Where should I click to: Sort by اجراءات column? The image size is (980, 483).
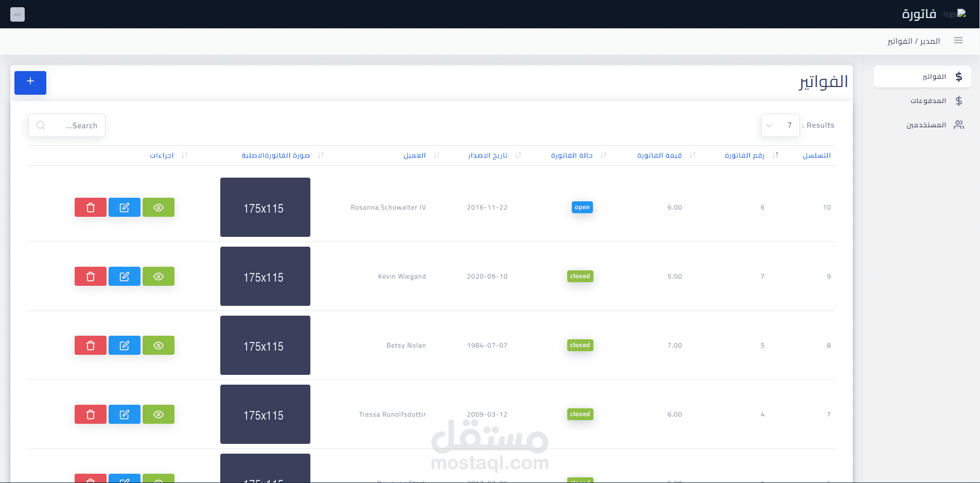point(162,155)
